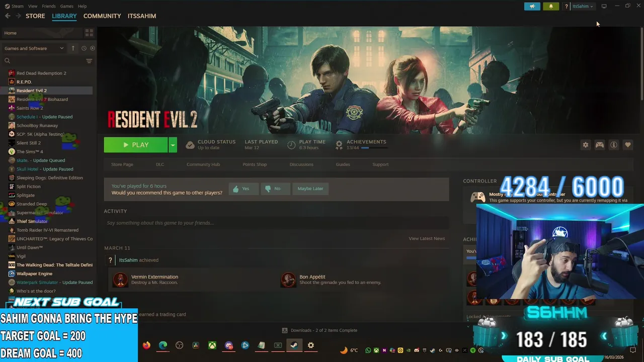Image resolution: width=644 pixels, height=362 pixels.
Task: Click the green PLAY button
Action: [136, 145]
